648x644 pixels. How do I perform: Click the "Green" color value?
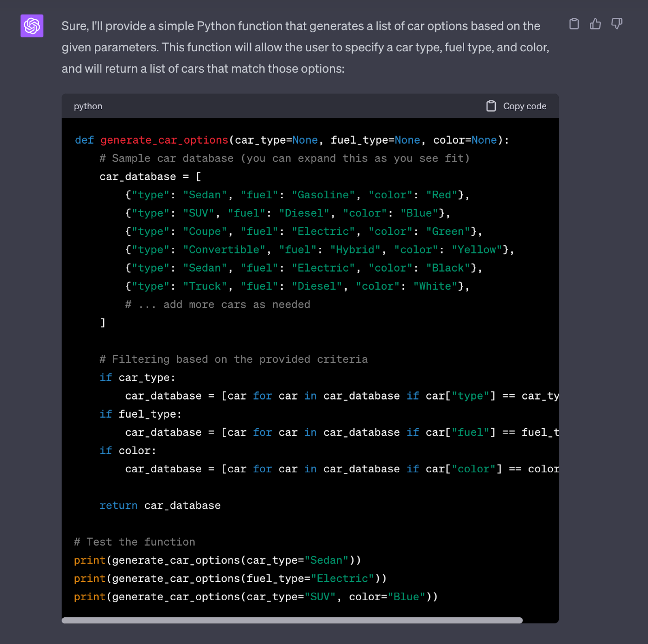448,231
